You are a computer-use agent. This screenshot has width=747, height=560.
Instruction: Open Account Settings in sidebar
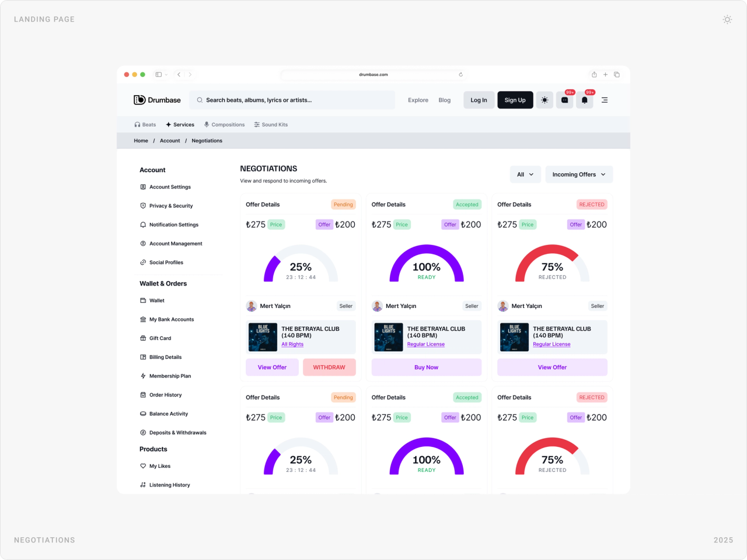click(x=166, y=187)
